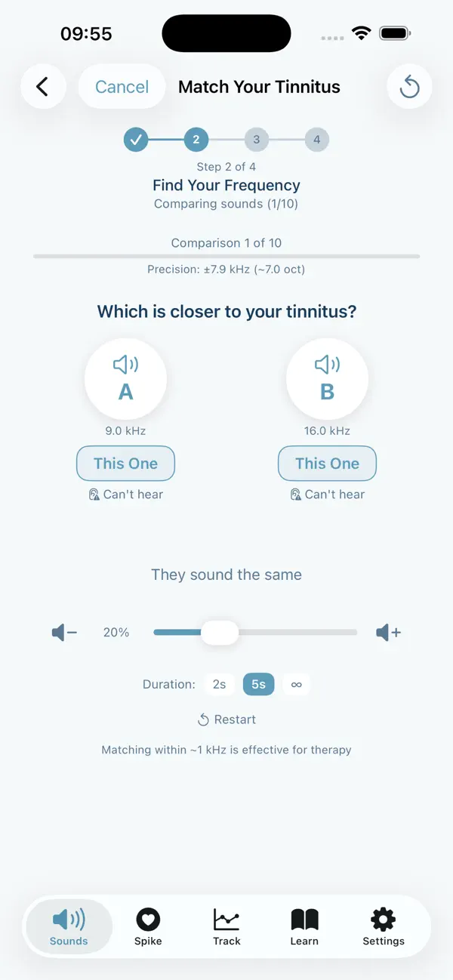The image size is (453, 980).
Task: Reset the matching session with the circular arrow icon
Action: pyautogui.click(x=409, y=86)
